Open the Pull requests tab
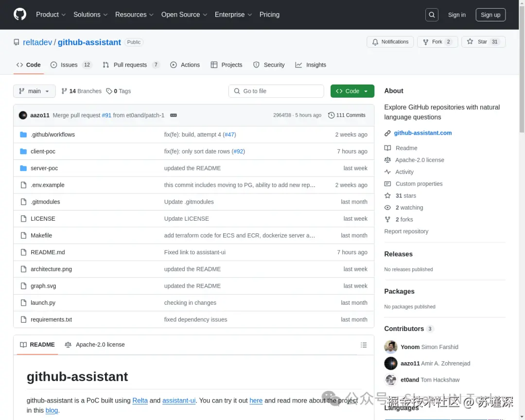Image resolution: width=525 pixels, height=420 pixels. tap(131, 65)
